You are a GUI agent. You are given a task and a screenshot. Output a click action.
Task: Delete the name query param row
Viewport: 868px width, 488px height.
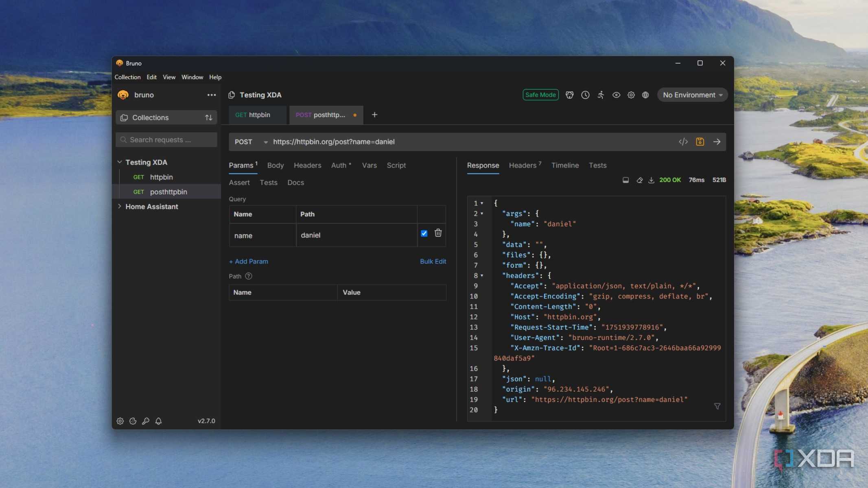[438, 233]
